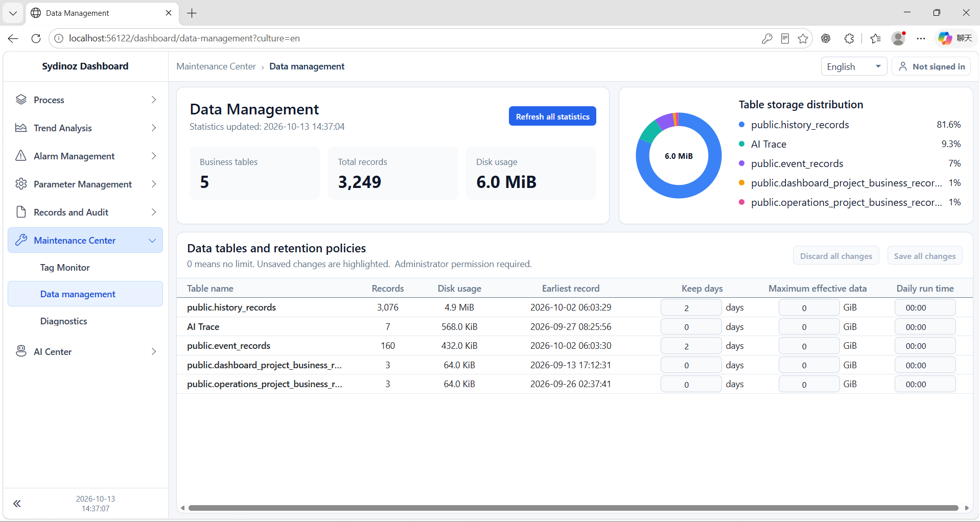Bookmark page with the star icon
980x522 pixels.
pyautogui.click(x=803, y=38)
